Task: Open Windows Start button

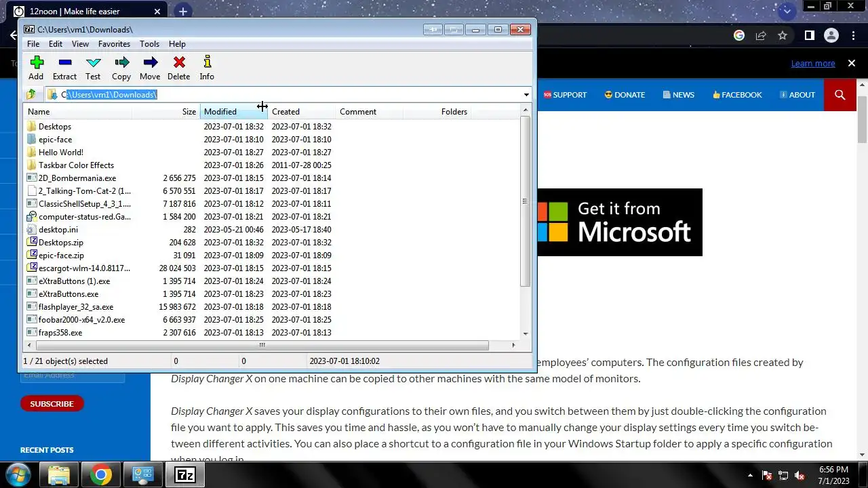Action: (x=18, y=475)
